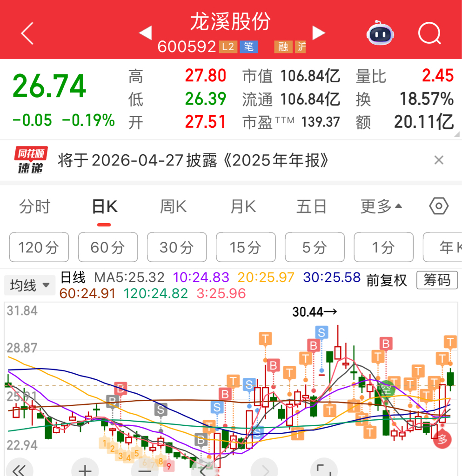Select the partially visible 年K button

click(x=443, y=247)
